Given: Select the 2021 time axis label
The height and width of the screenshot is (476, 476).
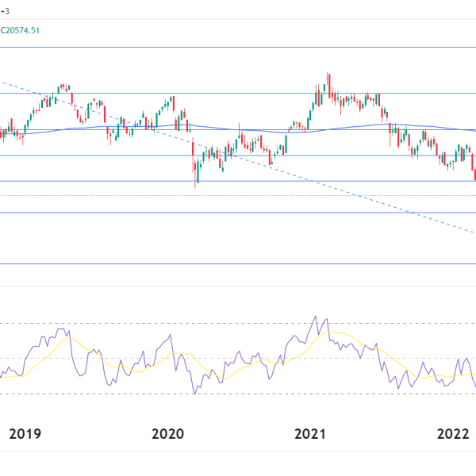Looking at the screenshot, I should tap(310, 434).
